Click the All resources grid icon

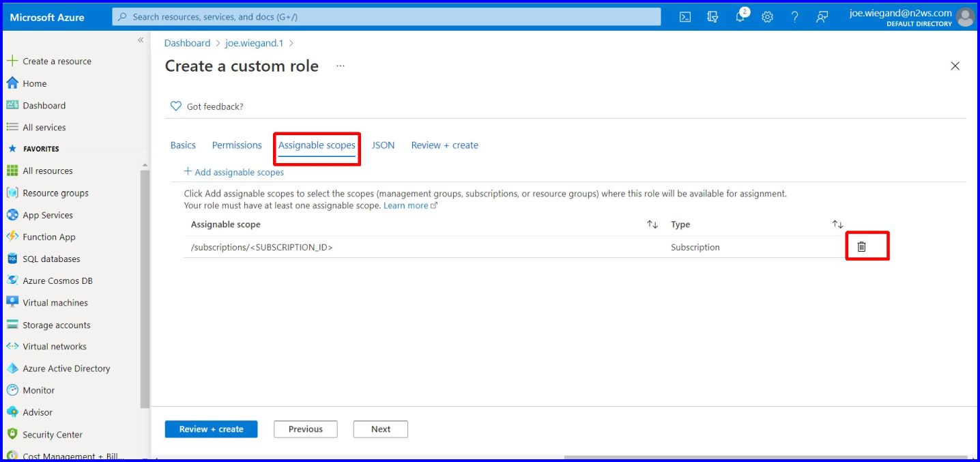[12, 171]
